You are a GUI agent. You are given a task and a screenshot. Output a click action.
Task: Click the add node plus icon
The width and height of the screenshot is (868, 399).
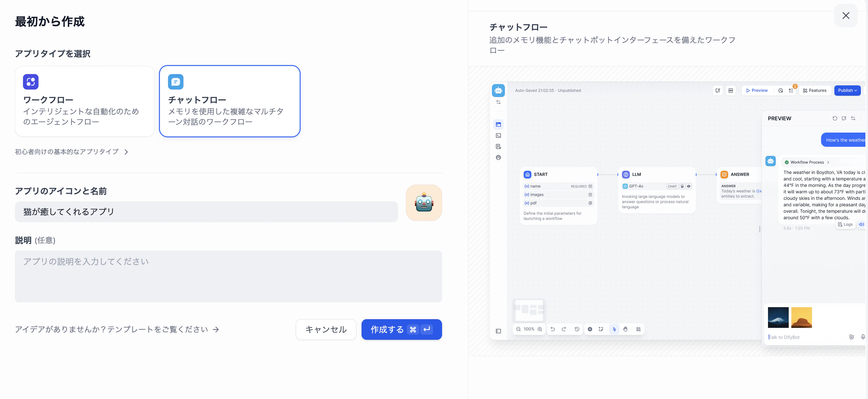(x=590, y=329)
